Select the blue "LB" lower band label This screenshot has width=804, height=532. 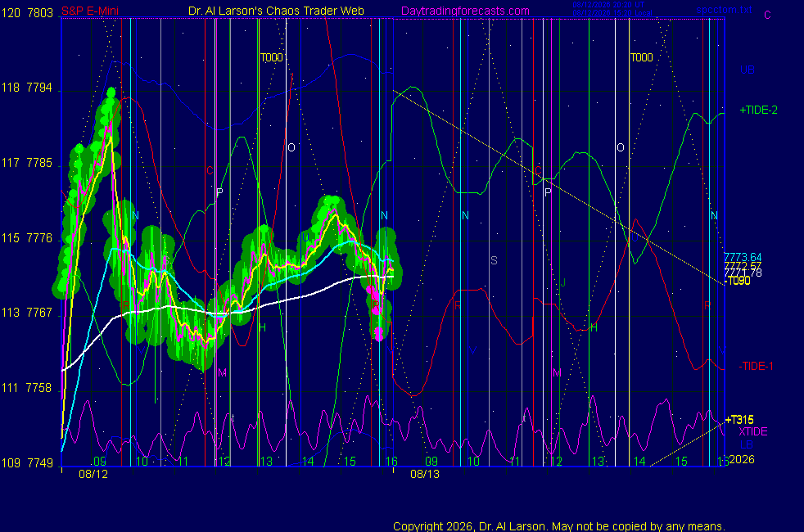coord(747,444)
